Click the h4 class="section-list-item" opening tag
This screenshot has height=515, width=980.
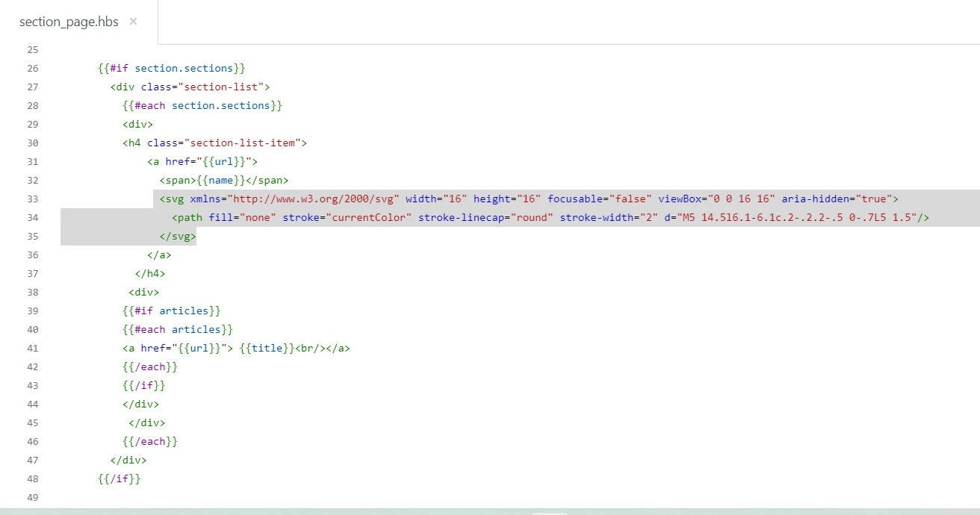point(215,143)
